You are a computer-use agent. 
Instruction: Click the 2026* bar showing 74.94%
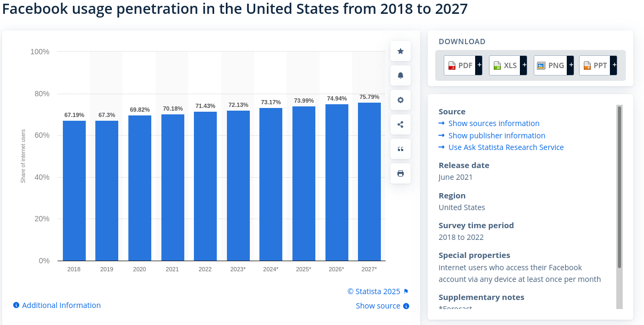(x=337, y=182)
